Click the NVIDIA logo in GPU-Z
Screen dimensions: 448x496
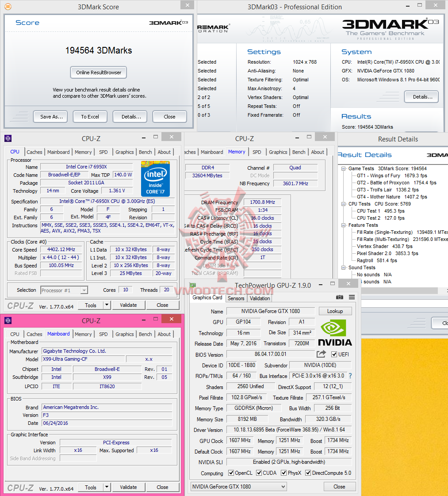pos(335,332)
